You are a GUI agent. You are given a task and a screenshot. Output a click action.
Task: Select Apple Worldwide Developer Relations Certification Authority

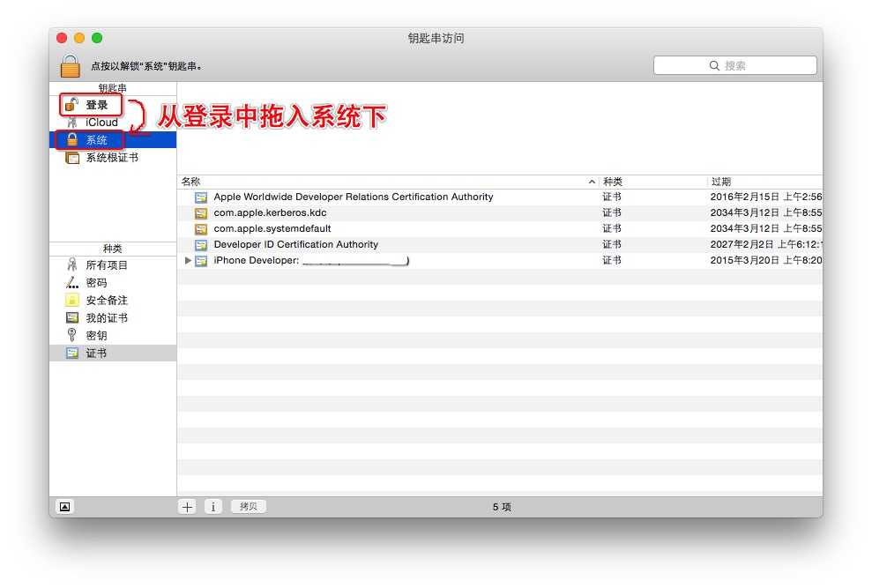coord(500,197)
